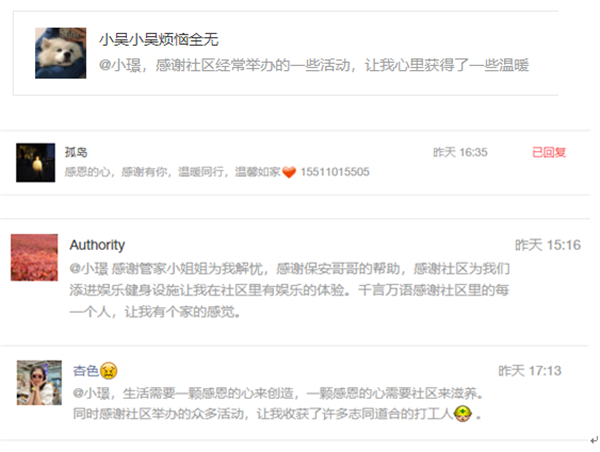Click the 杏色 username
The width and height of the screenshot is (600, 452).
pos(86,370)
